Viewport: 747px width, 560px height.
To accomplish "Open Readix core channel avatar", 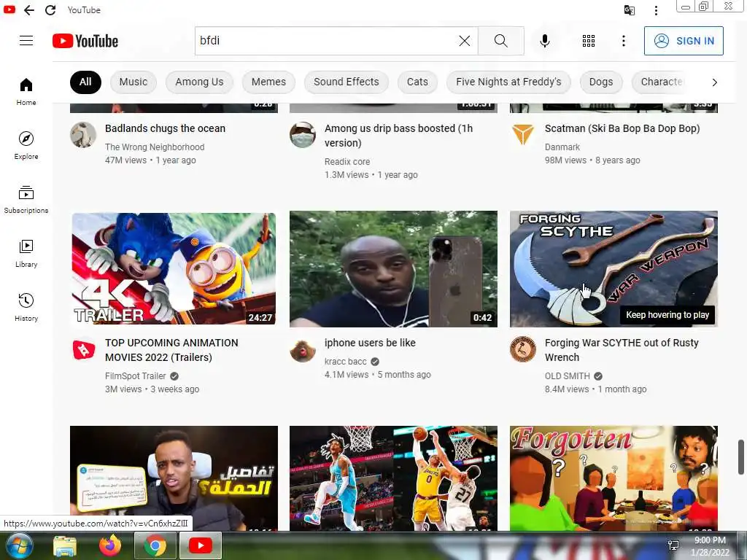I will point(303,135).
